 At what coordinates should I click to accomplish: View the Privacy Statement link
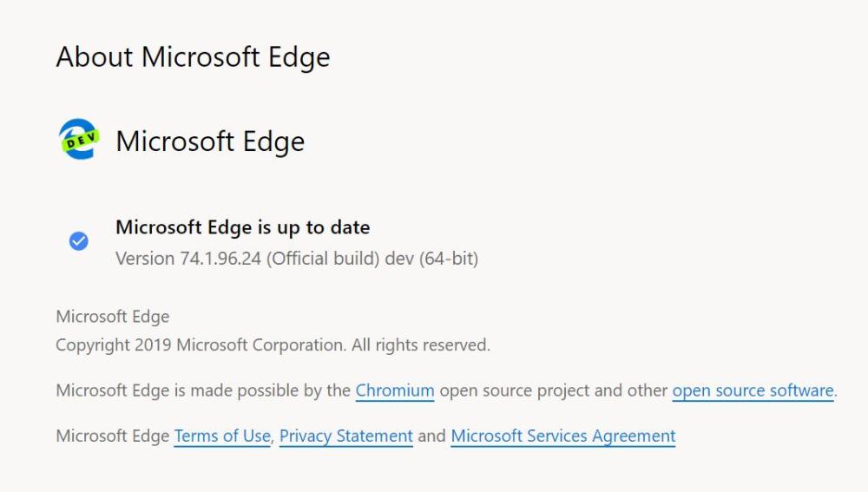click(345, 436)
